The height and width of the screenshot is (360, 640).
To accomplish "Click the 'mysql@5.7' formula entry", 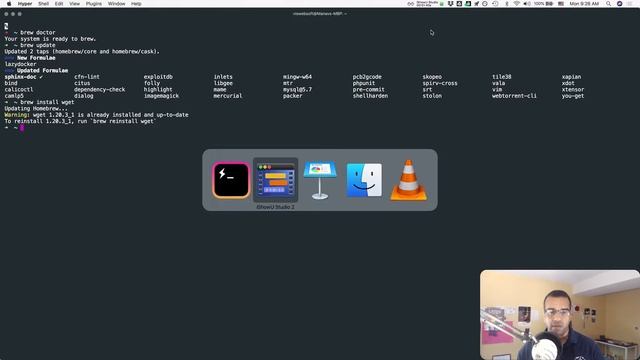I will pos(297,89).
